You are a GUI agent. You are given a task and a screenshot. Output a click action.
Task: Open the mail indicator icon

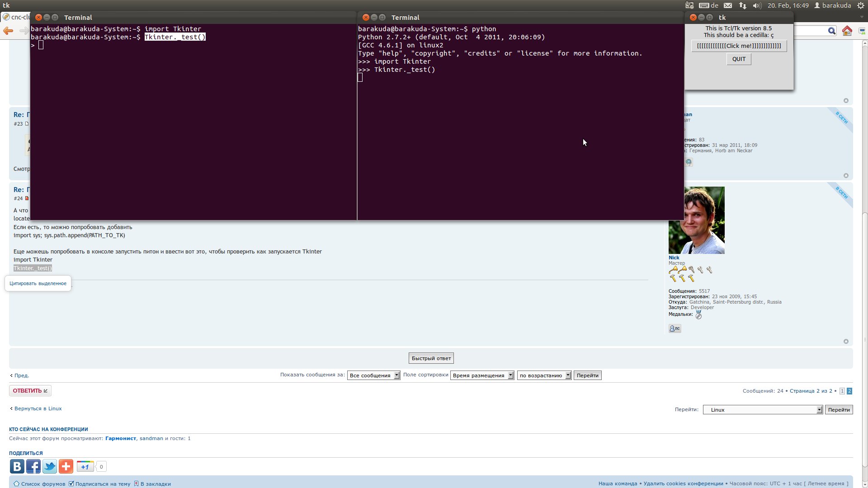coord(728,5)
